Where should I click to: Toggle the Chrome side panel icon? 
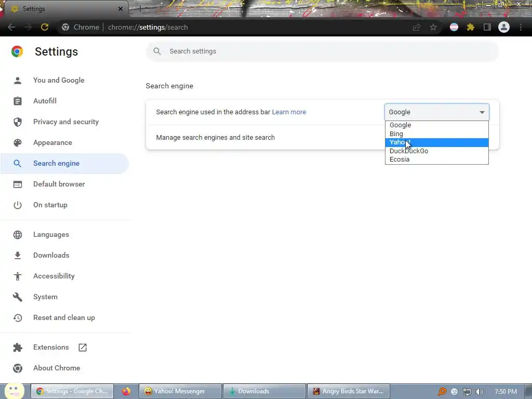tap(487, 27)
